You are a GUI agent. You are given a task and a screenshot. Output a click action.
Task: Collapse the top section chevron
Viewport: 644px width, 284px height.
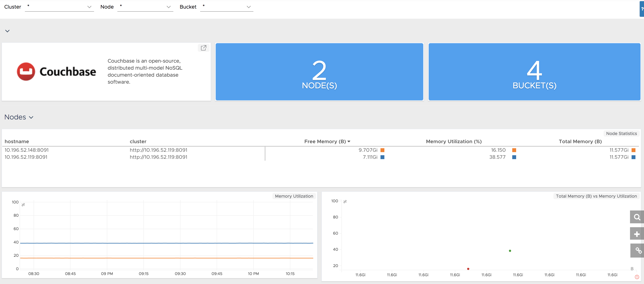point(7,31)
